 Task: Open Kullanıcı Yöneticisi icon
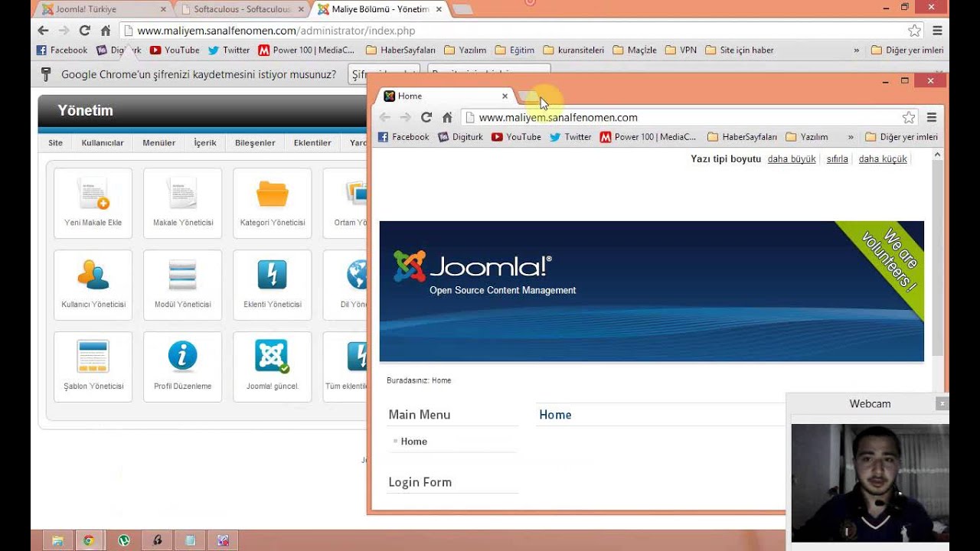point(93,285)
